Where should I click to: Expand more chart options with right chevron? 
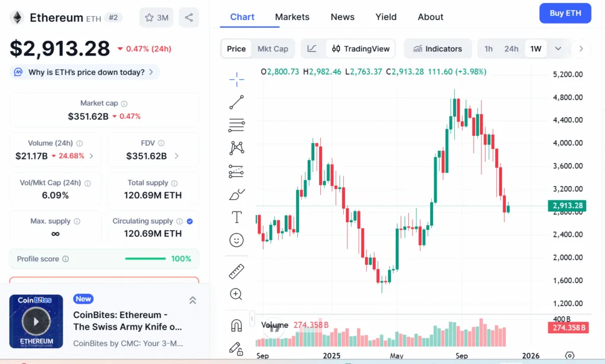tap(581, 50)
